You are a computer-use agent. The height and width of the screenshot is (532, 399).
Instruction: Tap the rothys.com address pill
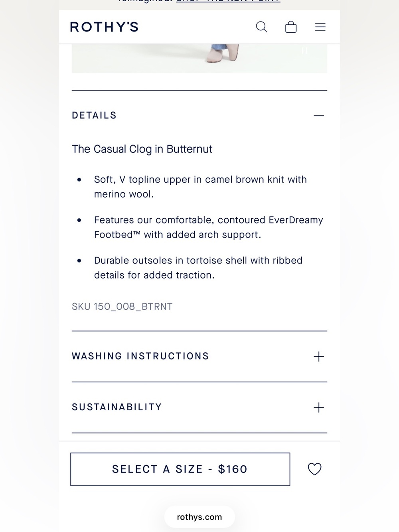pyautogui.click(x=199, y=517)
